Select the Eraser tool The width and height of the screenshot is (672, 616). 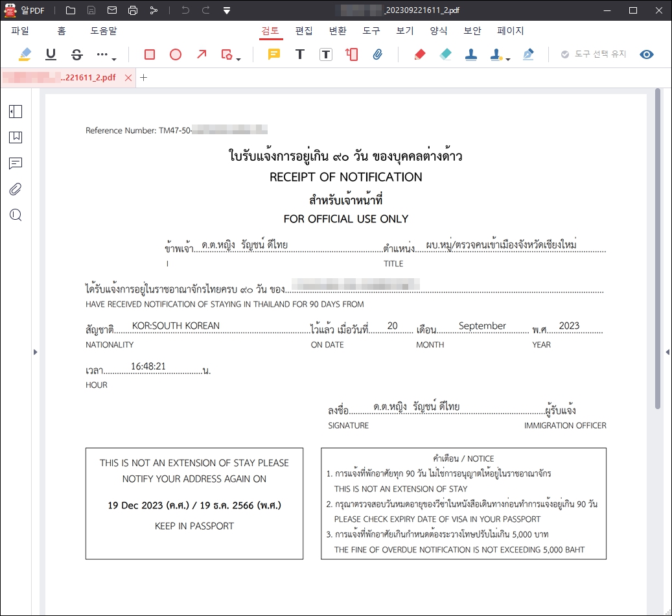[x=445, y=54]
